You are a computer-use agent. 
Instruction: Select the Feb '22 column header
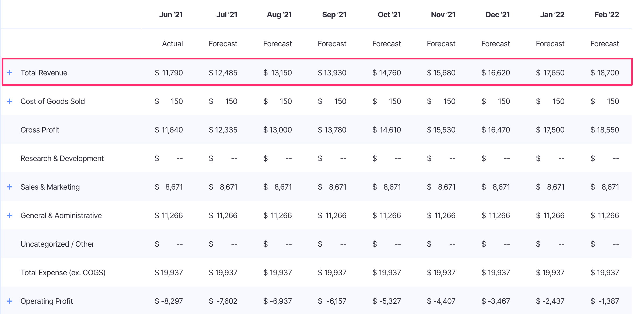(x=606, y=15)
